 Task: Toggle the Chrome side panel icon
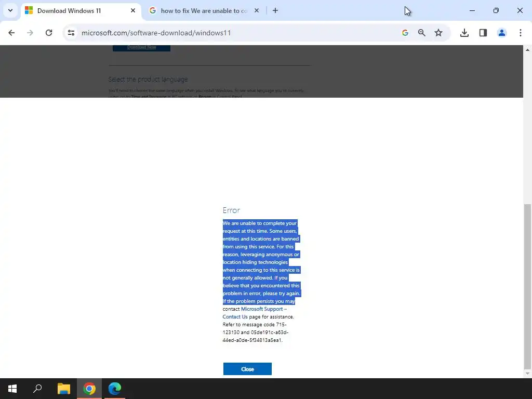[x=483, y=33]
